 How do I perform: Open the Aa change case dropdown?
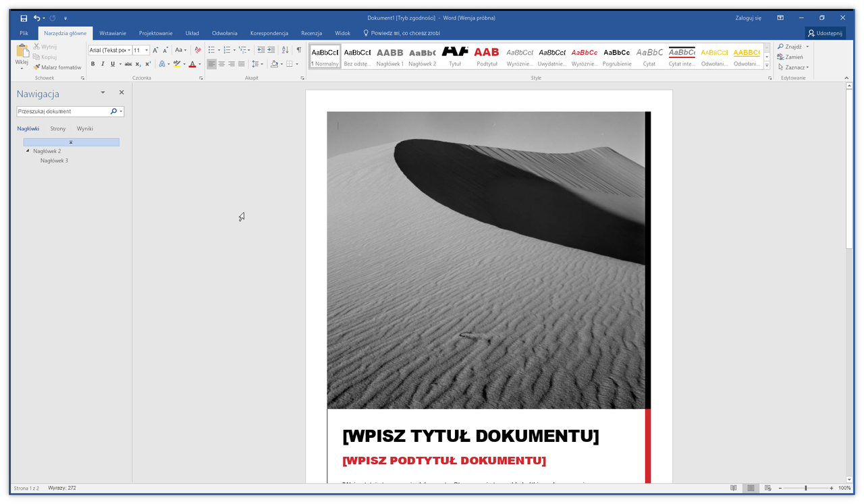coord(180,50)
